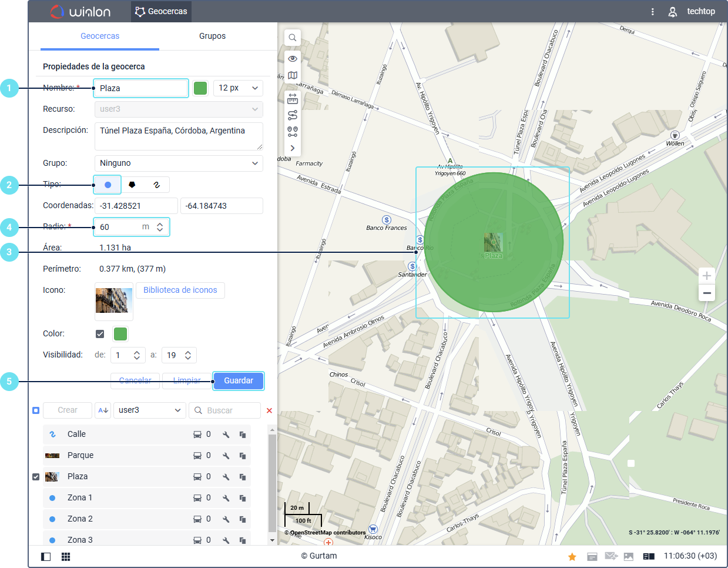Click the wrench icon for Calle
The image size is (728, 568).
click(x=226, y=435)
